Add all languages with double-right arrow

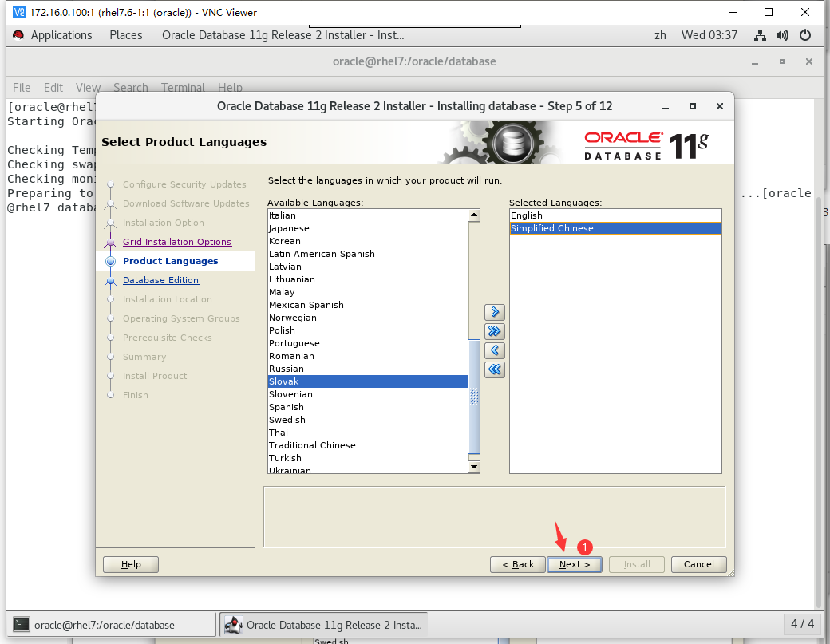tap(494, 331)
